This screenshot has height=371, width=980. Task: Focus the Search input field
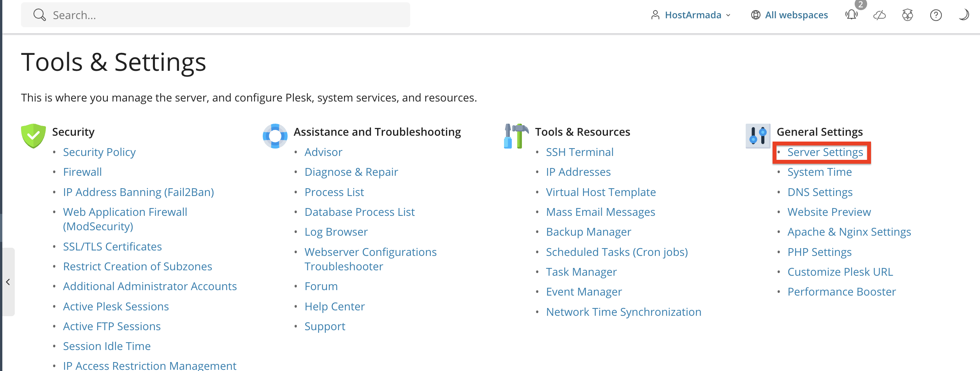click(216, 15)
